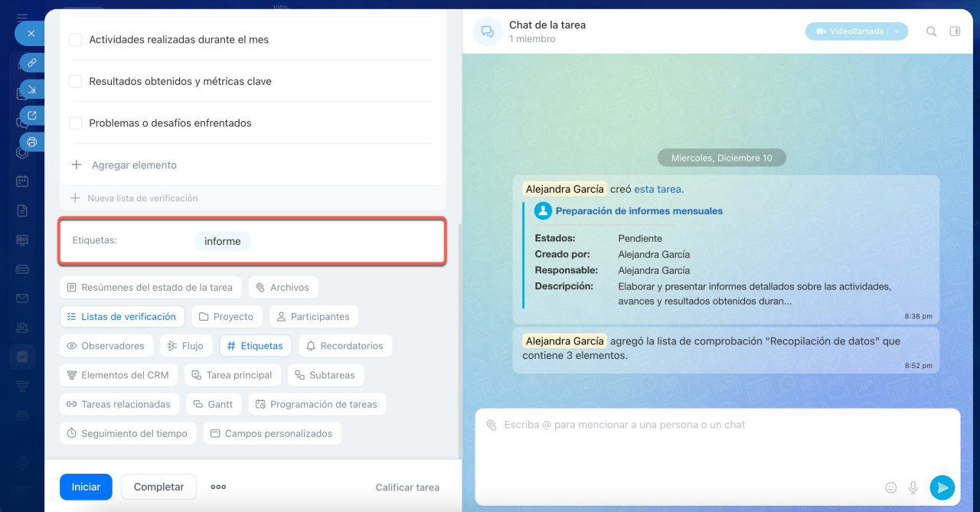Open the 'esta tarea' link in chat
The width and height of the screenshot is (980, 512).
[x=657, y=189]
